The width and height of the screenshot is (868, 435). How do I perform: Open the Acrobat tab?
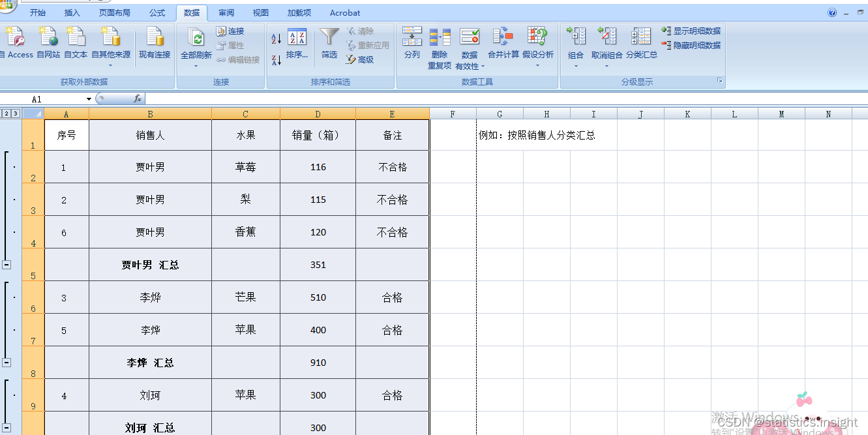tap(345, 13)
